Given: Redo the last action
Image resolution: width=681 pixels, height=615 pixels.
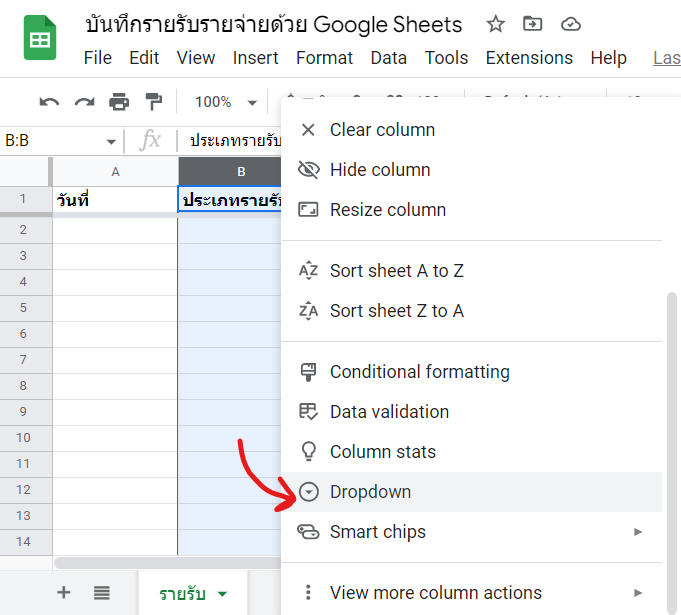Looking at the screenshot, I should click(x=84, y=102).
